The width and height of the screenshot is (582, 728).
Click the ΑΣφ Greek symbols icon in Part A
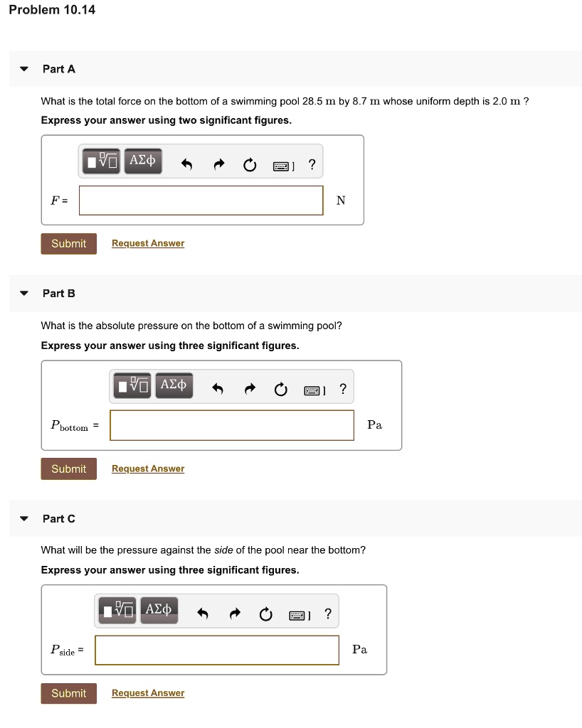point(142,160)
